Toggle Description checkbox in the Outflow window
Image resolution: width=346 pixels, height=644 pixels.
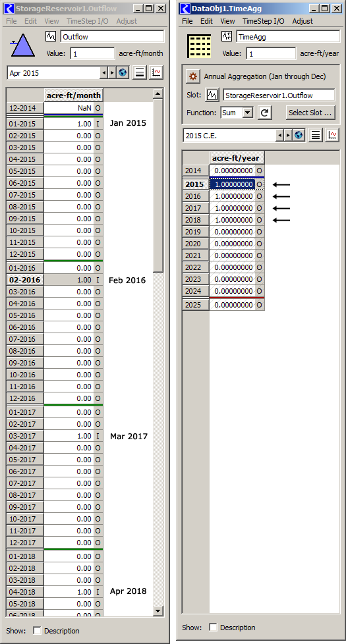(37, 630)
